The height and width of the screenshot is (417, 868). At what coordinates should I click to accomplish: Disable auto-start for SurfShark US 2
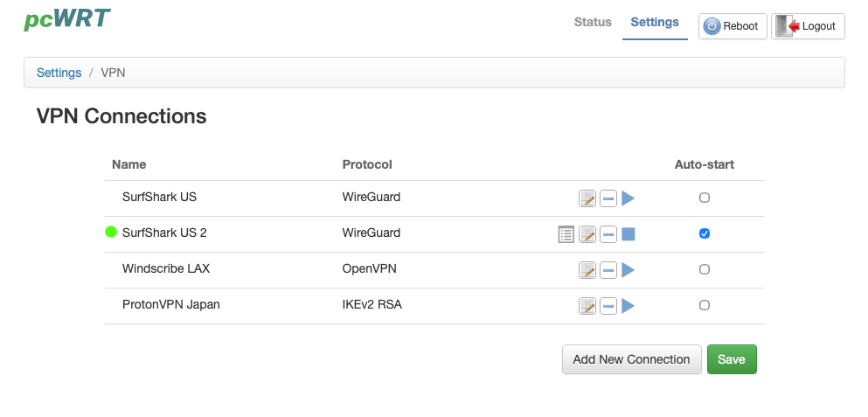point(705,233)
